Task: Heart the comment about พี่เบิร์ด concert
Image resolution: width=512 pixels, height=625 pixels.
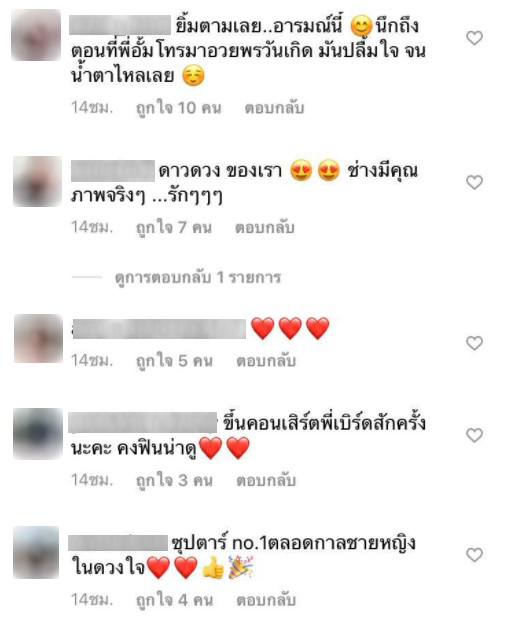Action: point(474,435)
